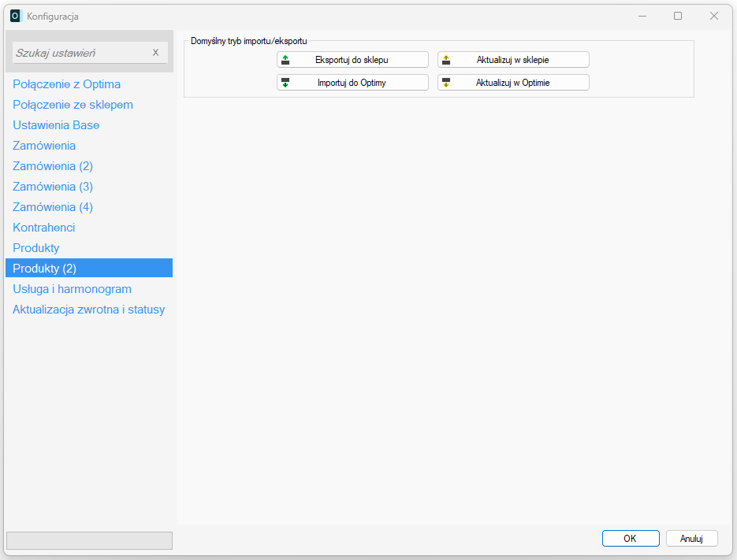The width and height of the screenshot is (737, 560).
Task: Select the Zamówienia settings page
Action: click(44, 146)
